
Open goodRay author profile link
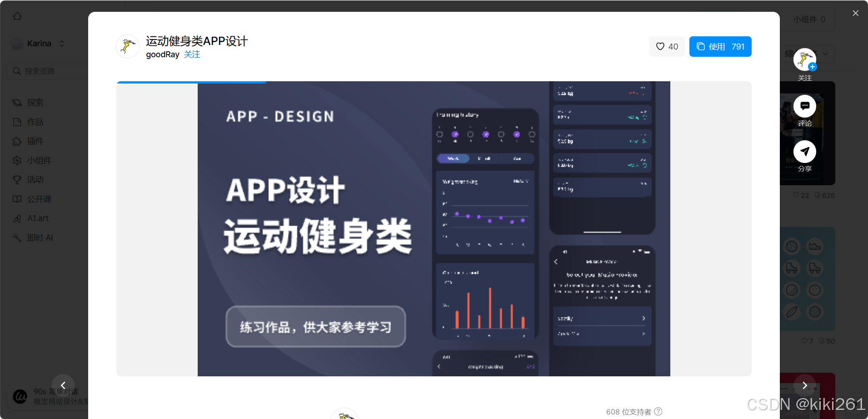pyautogui.click(x=163, y=54)
